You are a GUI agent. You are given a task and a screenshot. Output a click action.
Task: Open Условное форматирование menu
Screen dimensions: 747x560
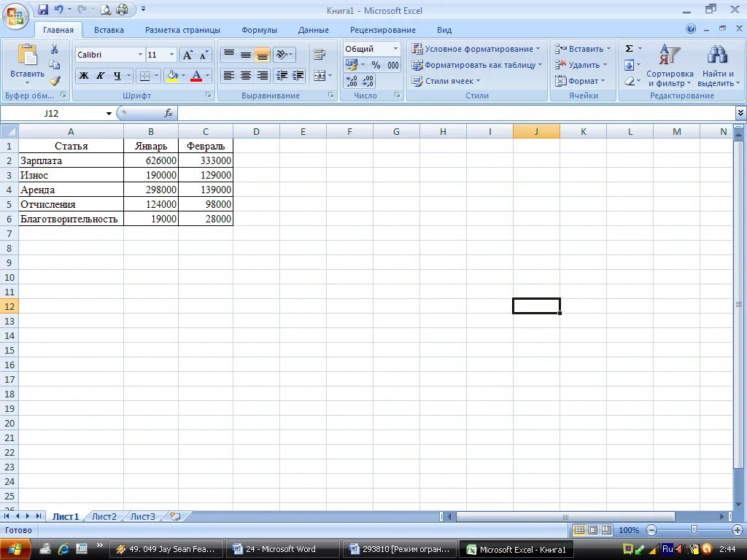point(476,49)
